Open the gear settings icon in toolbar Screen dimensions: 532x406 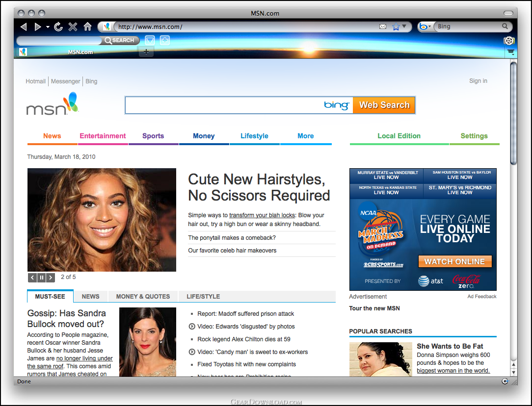[x=509, y=41]
